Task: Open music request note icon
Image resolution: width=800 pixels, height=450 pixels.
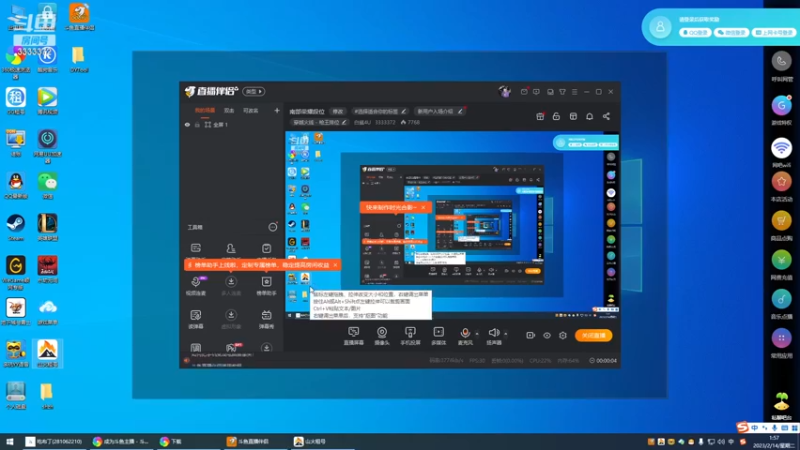Action: 781,299
